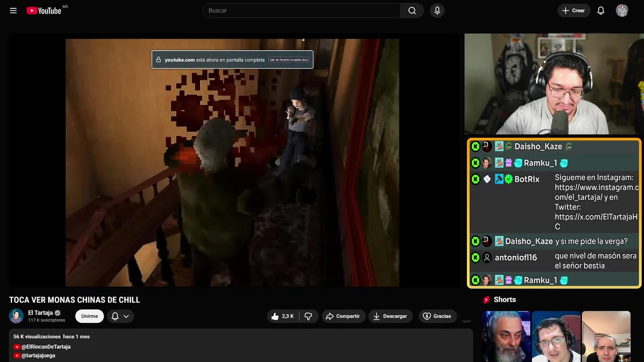Click antoniofl16's user avatar icon
644x362 pixels.
click(487, 257)
